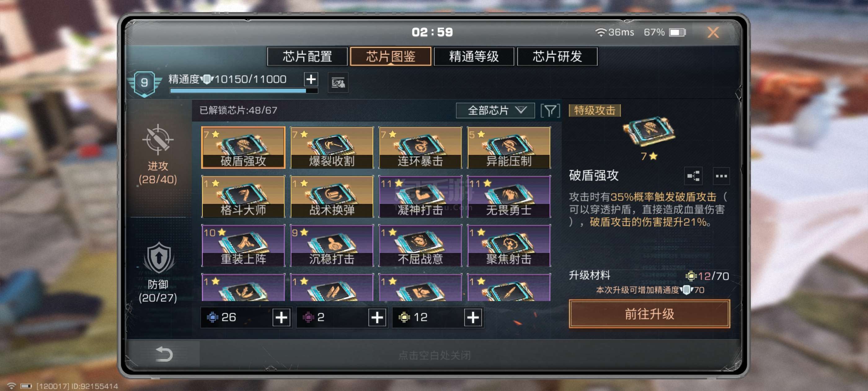Open the 芯片研发 tab
The width and height of the screenshot is (868, 391).
pyautogui.click(x=557, y=56)
